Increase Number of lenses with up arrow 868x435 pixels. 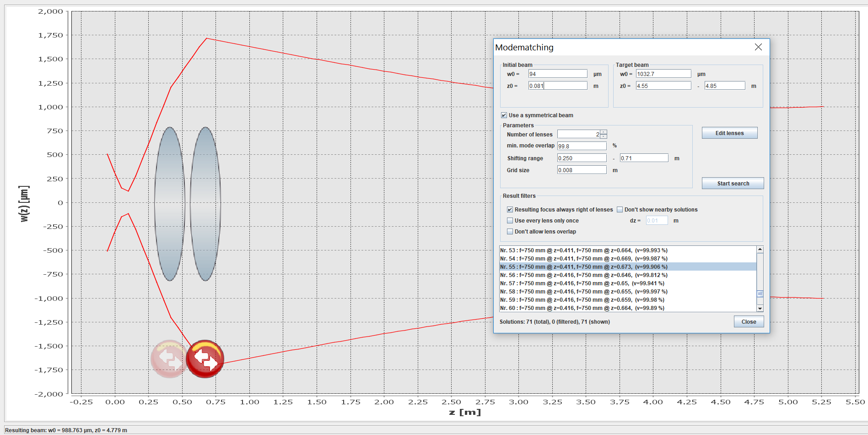click(x=604, y=132)
